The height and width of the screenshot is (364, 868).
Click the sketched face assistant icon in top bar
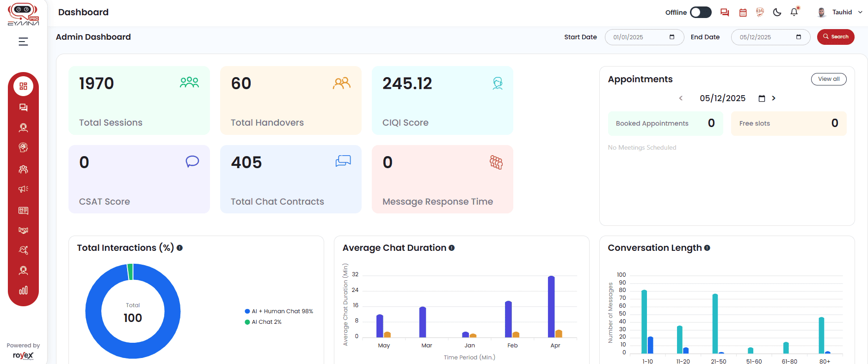(x=760, y=12)
